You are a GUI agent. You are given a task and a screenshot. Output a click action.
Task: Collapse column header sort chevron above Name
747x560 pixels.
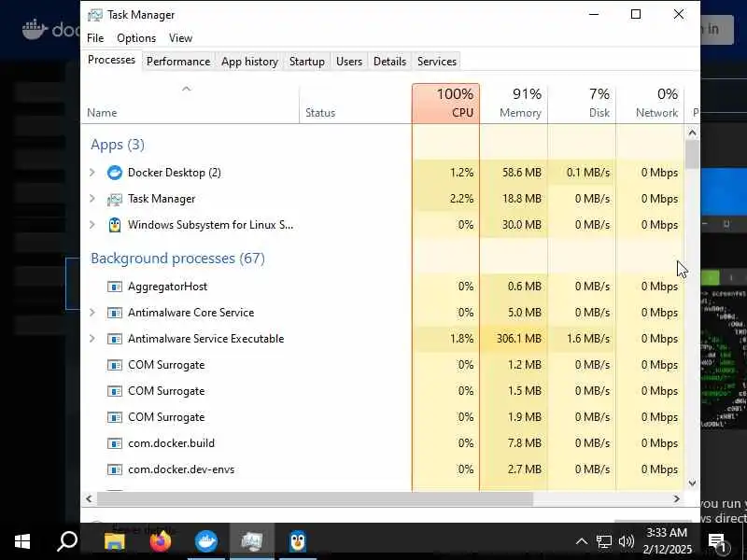(x=186, y=89)
